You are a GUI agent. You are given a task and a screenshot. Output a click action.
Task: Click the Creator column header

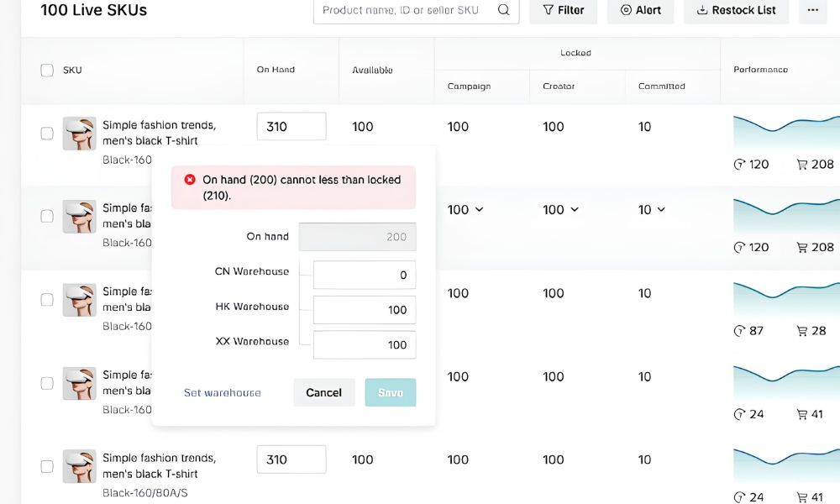559,87
